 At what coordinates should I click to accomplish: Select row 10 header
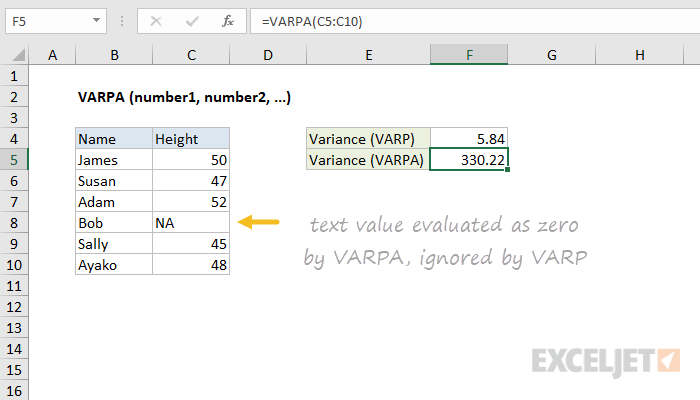(14, 265)
